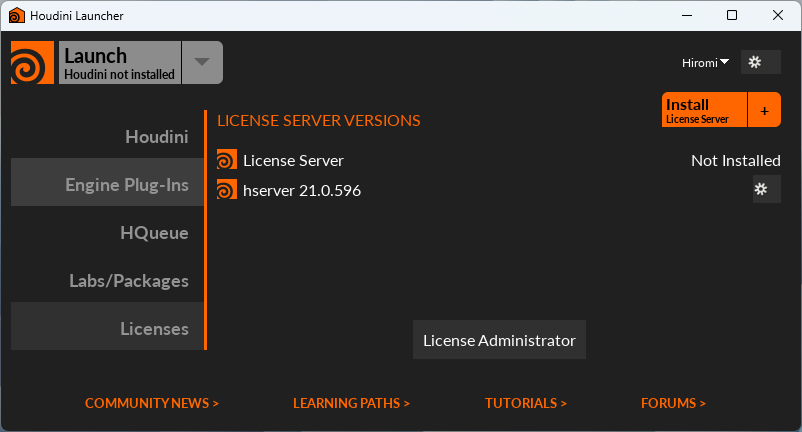Image resolution: width=802 pixels, height=432 pixels.
Task: Click the Houdini icon beside License Server
Action: (x=227, y=160)
